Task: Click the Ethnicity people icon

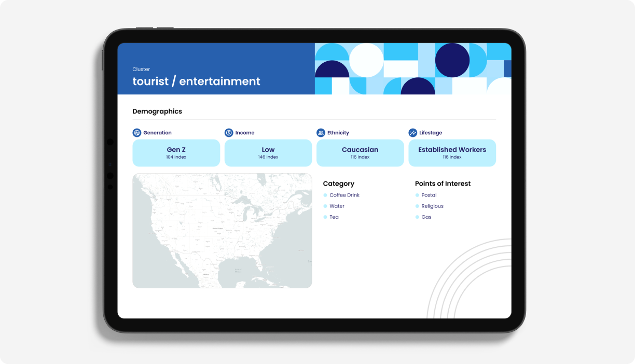Action: coord(321,133)
